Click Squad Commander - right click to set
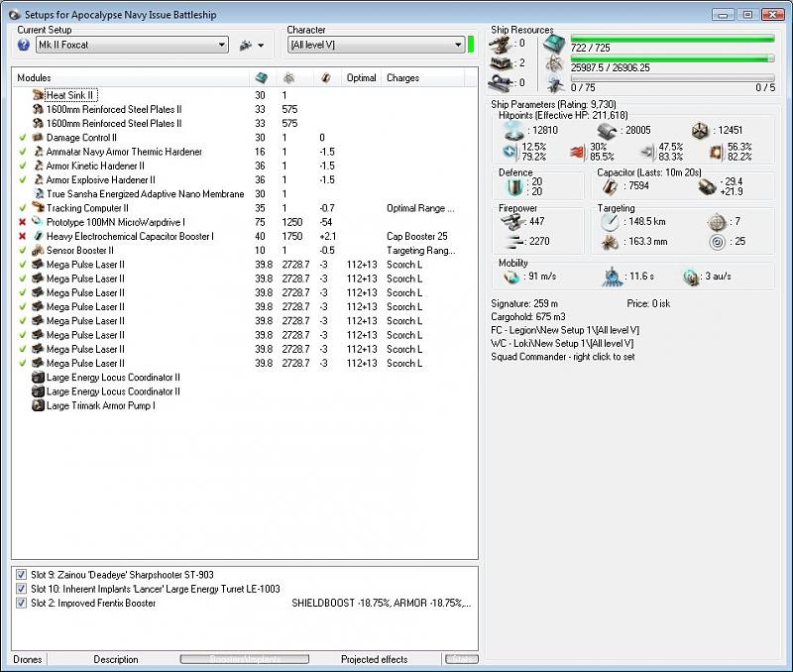 [x=562, y=357]
